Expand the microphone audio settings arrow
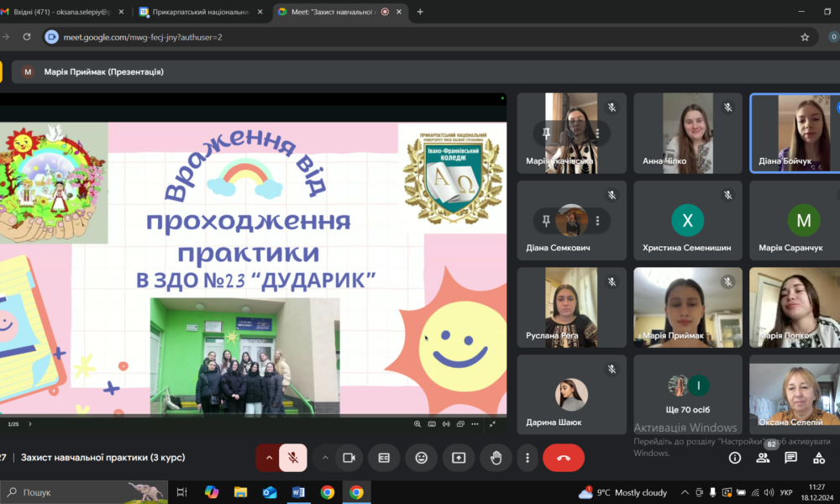This screenshot has width=840, height=504. (x=269, y=458)
